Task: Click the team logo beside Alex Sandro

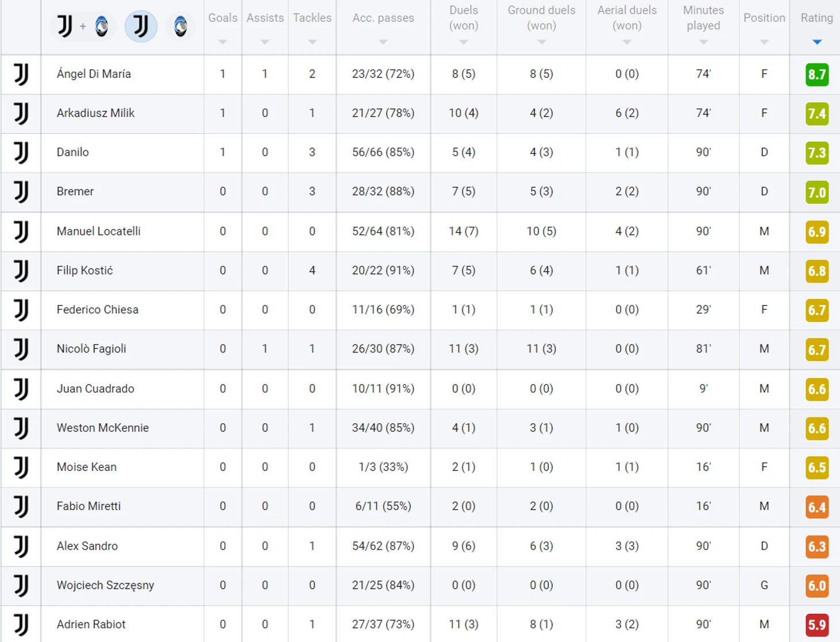Action: click(x=21, y=546)
